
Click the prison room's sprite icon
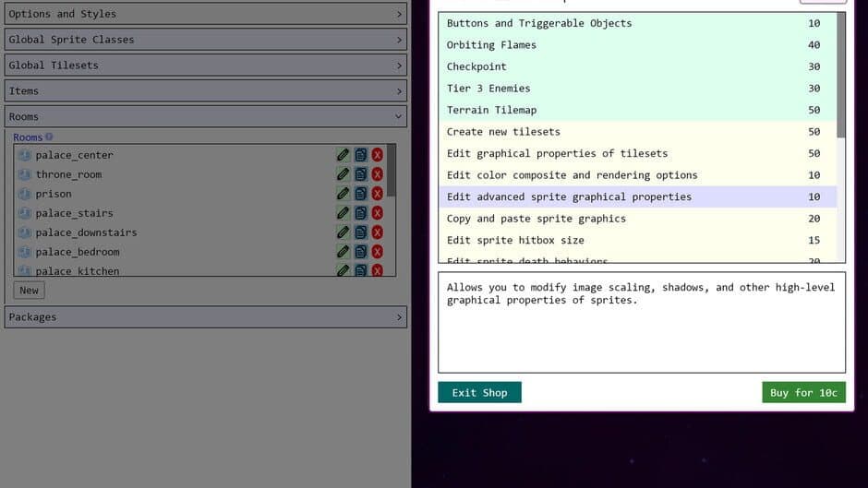tap(24, 194)
